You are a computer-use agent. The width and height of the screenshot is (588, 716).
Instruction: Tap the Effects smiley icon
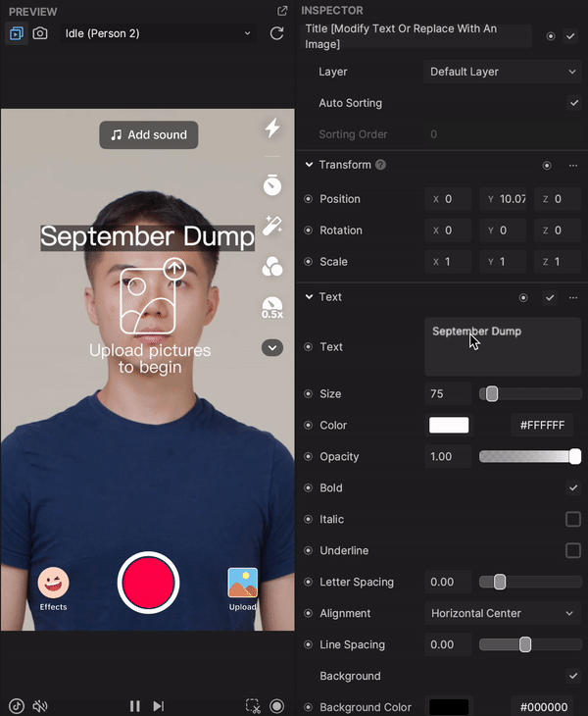[53, 584]
